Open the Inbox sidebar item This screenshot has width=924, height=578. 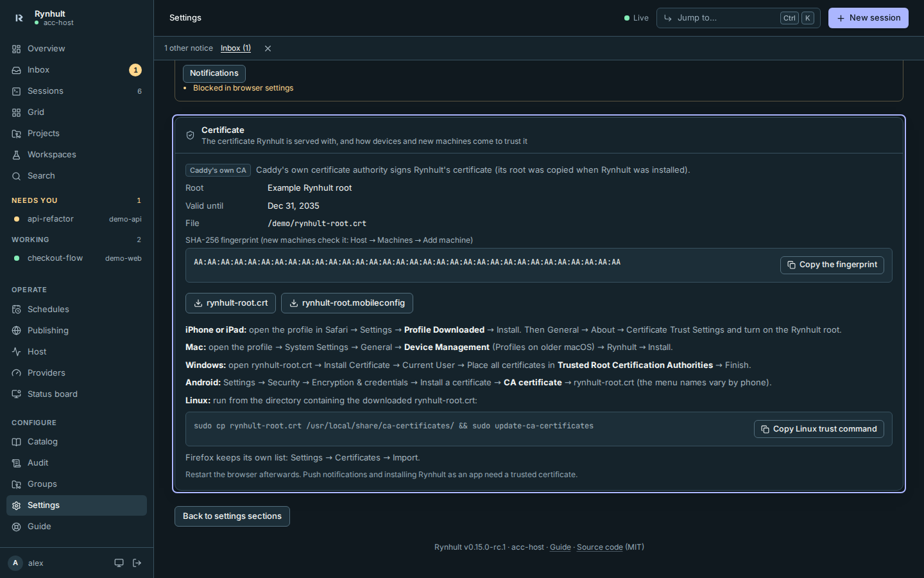click(x=76, y=70)
